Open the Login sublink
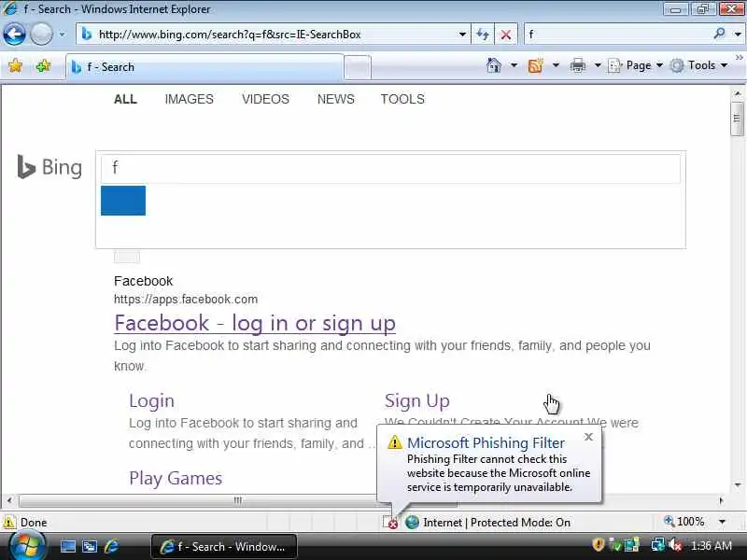 tap(151, 401)
